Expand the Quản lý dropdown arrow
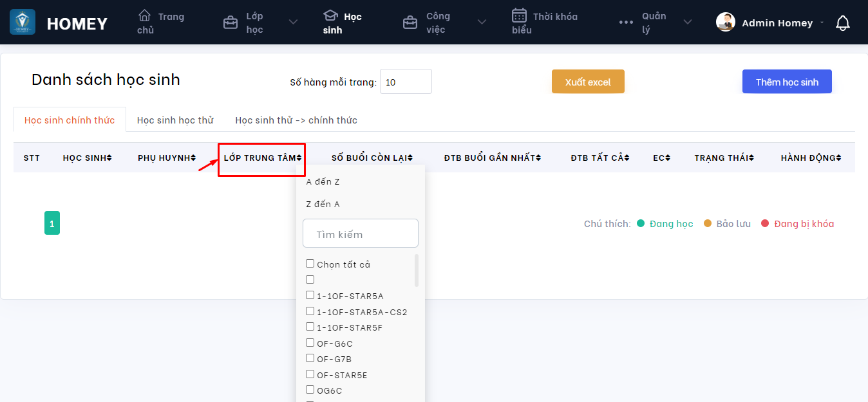868x402 pixels. click(688, 23)
